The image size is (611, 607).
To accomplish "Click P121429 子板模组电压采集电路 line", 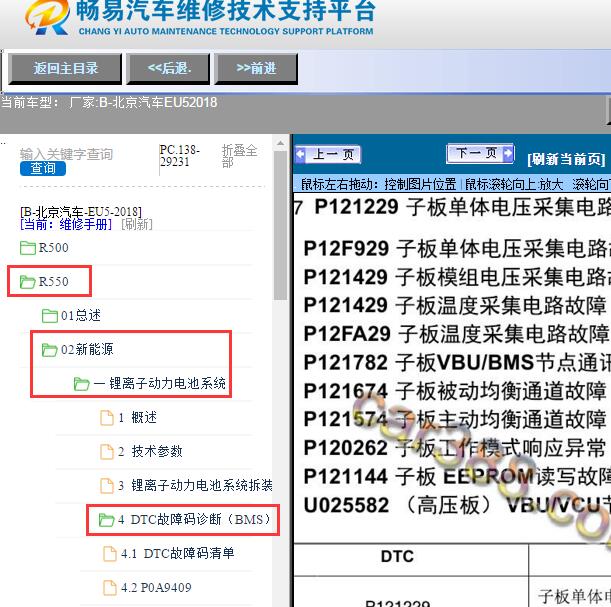I will pos(457,277).
